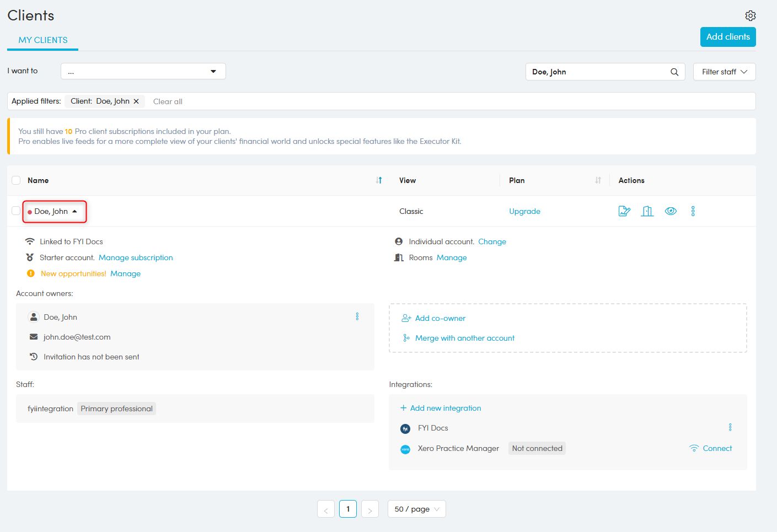
Task: Change the 50 / page size selector
Action: [416, 509]
